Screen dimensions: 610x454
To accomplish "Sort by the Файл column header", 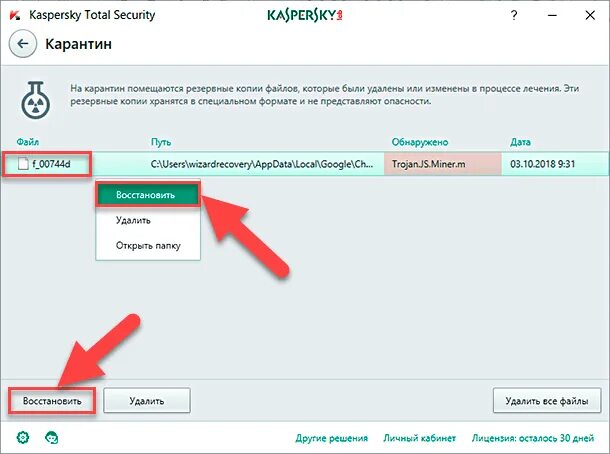I will [28, 142].
